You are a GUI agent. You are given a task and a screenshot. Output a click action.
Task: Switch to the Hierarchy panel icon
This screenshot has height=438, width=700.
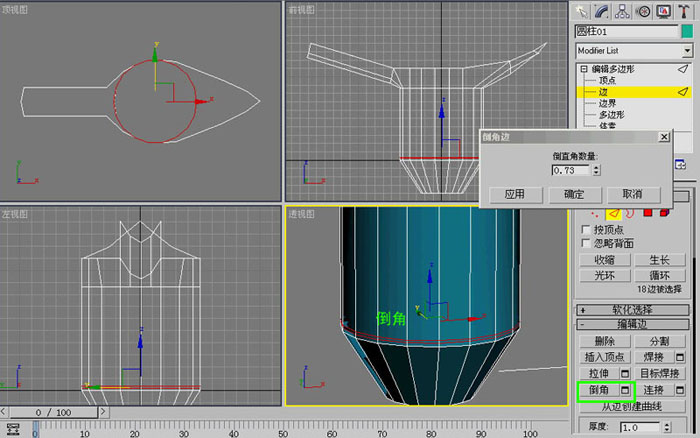(x=622, y=11)
